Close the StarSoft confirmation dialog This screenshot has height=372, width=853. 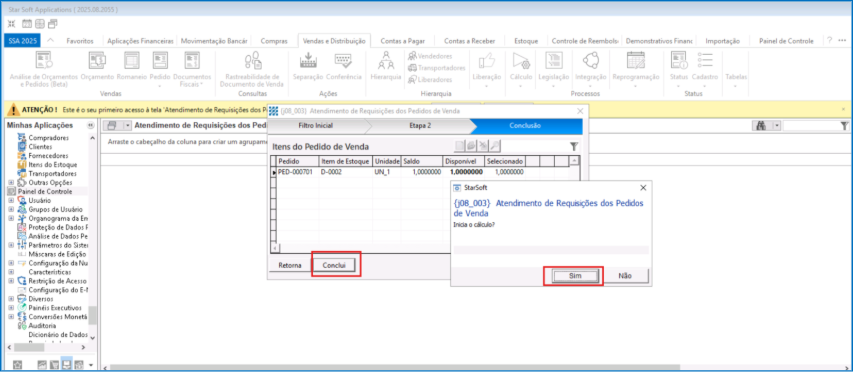tap(643, 187)
